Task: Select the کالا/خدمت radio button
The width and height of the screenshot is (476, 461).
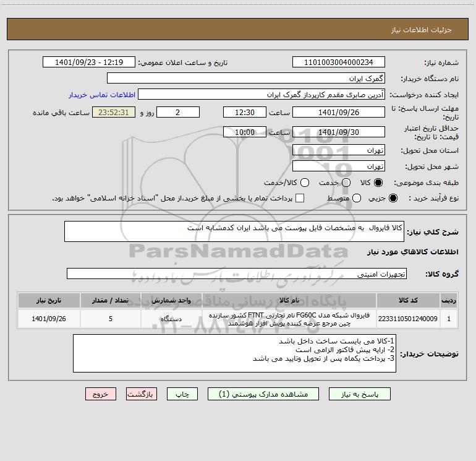Action: click(305, 183)
